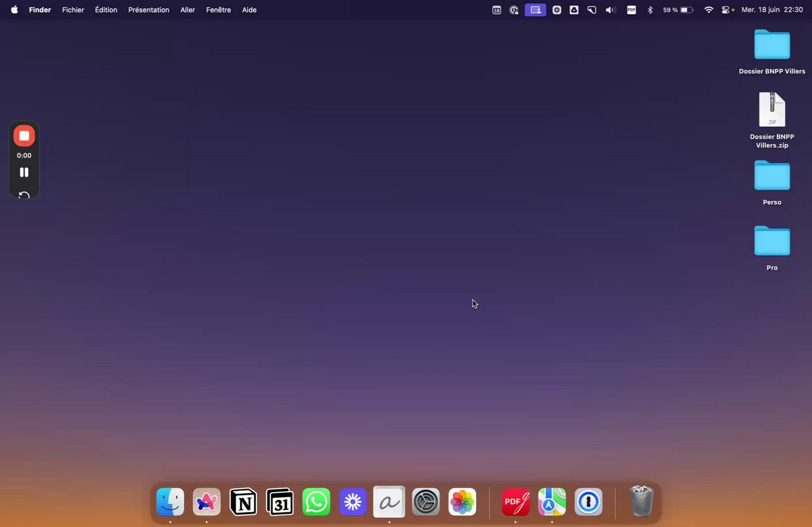Viewport: 812px width, 527px height.
Task: Open the Édition menu
Action: tap(106, 10)
